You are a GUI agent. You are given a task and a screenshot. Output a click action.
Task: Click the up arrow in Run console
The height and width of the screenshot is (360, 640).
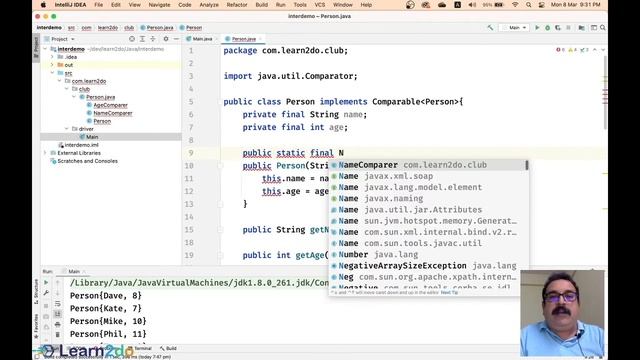pyautogui.click(x=58, y=282)
